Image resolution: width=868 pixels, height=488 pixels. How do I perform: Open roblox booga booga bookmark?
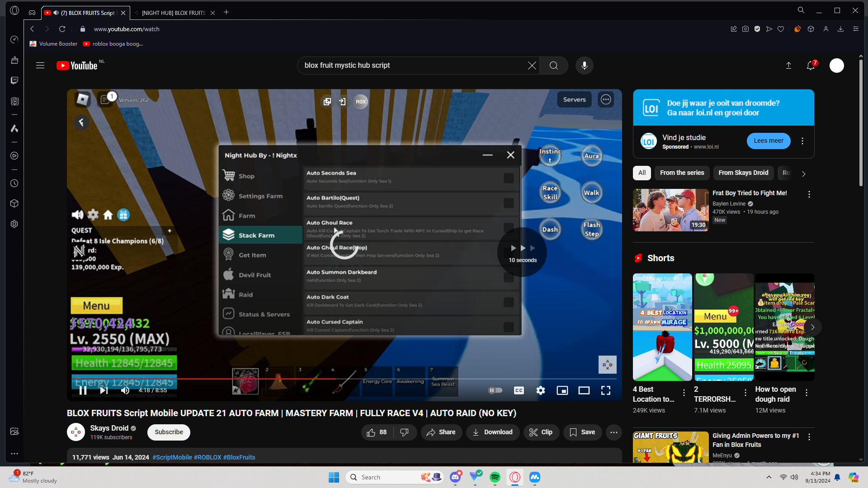(x=113, y=44)
